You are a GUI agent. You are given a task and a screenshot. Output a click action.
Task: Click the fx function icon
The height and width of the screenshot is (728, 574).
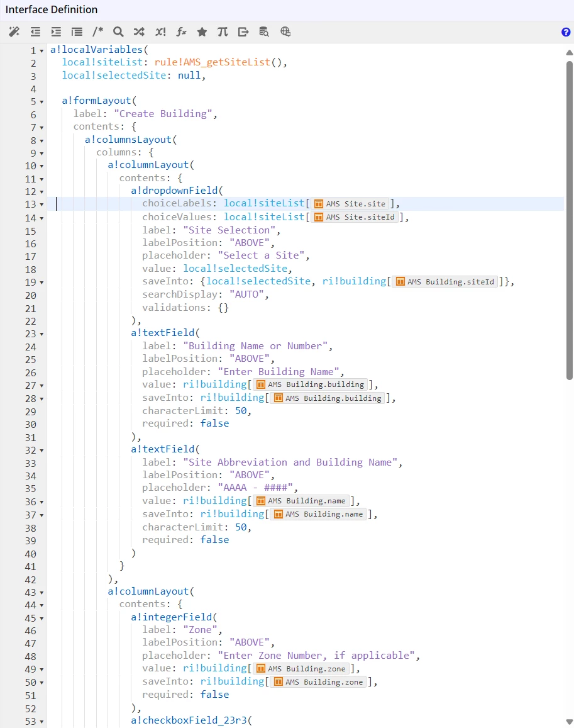pos(181,31)
